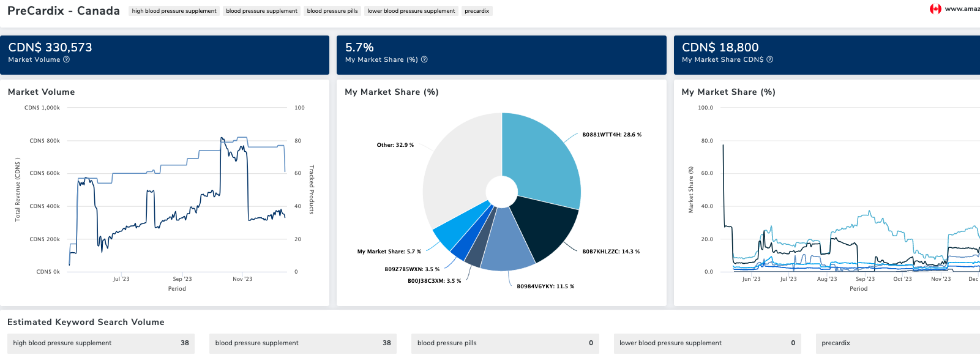
Task: Click the help icon beside Market Volume
Action: point(67,60)
